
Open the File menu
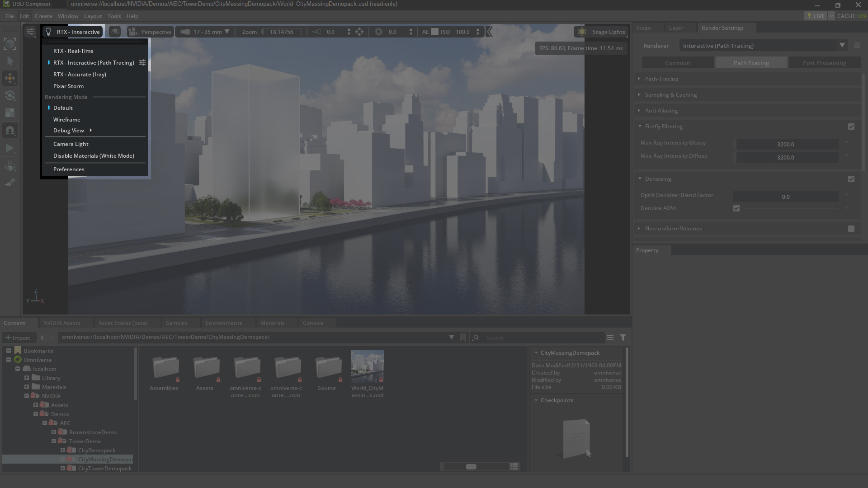point(9,16)
